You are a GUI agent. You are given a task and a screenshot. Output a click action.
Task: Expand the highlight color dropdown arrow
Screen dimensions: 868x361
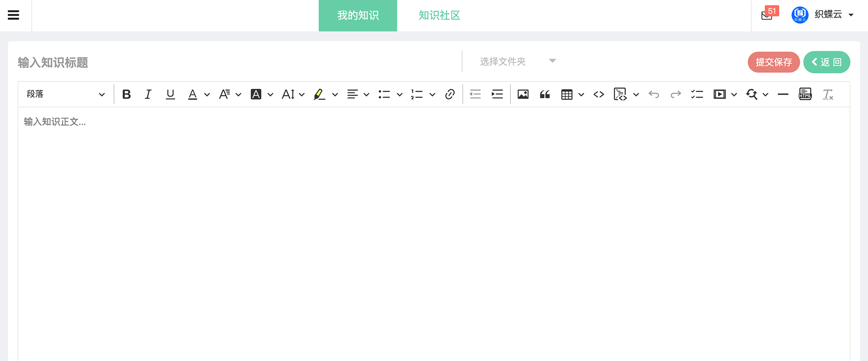click(x=335, y=95)
